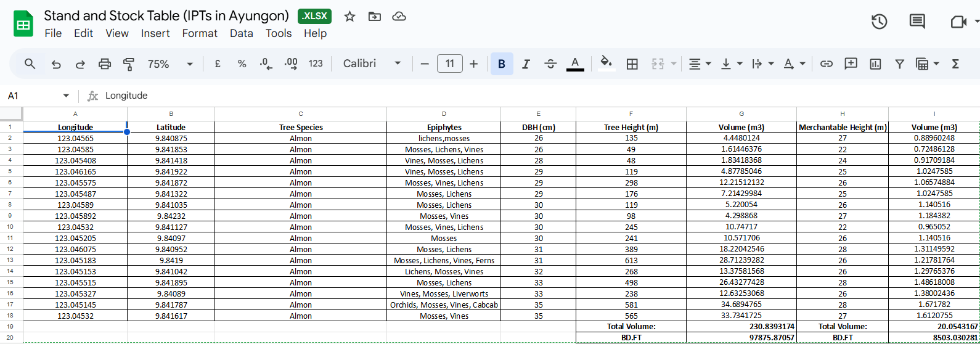The image size is (980, 344).
Task: Open horizontal align dropdown
Action: 700,63
